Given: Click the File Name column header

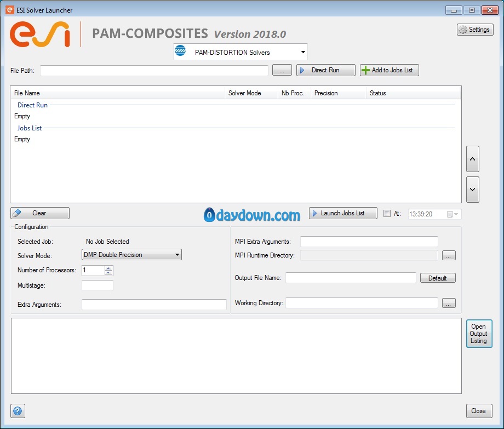Looking at the screenshot, I should pyautogui.click(x=118, y=93).
